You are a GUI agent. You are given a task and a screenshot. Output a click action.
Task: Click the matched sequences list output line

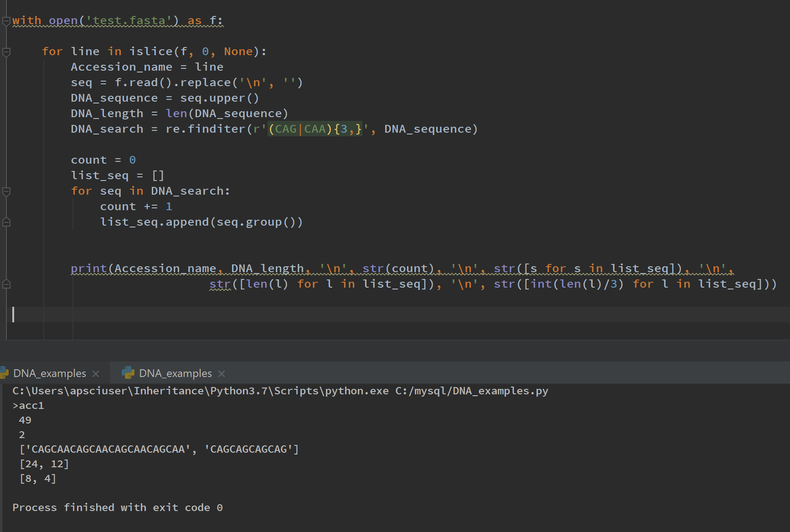point(159,449)
